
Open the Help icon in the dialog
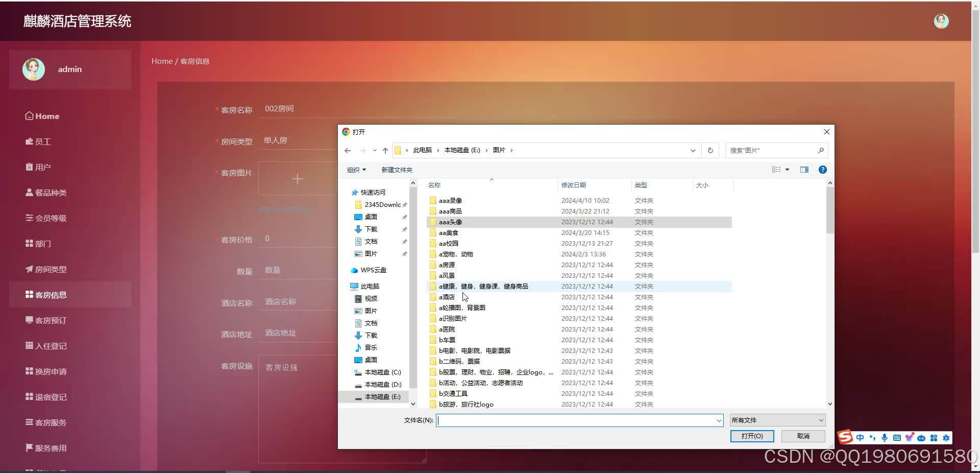click(x=822, y=170)
